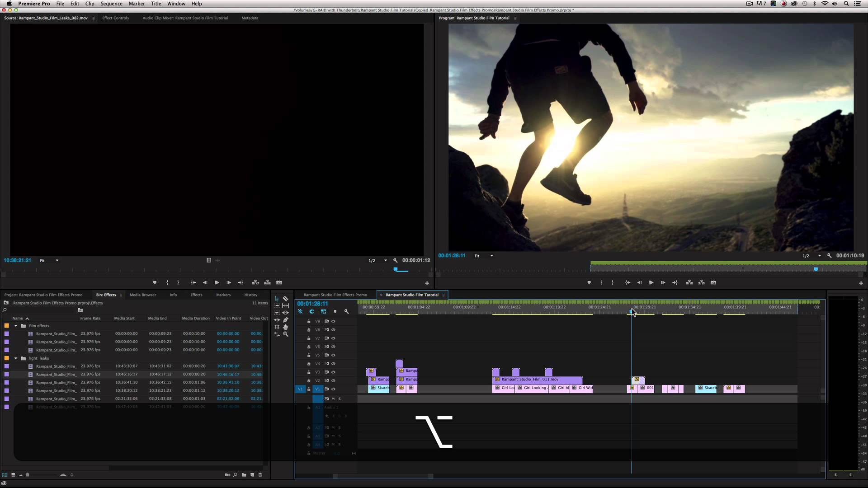Viewport: 868px width, 488px height.
Task: Switch to Media Browser tab
Action: tap(143, 295)
